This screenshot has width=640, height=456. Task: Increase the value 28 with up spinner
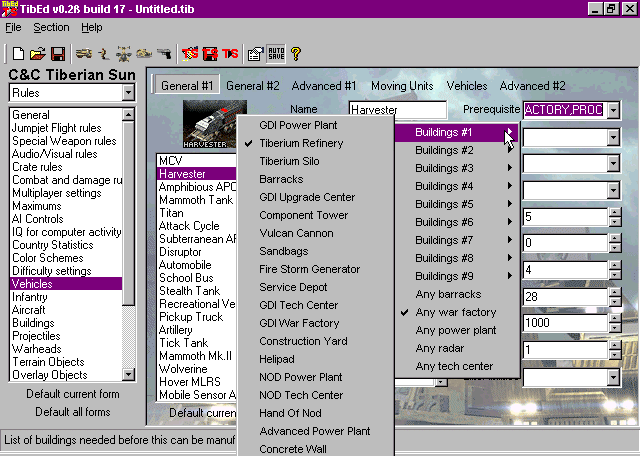point(615,292)
